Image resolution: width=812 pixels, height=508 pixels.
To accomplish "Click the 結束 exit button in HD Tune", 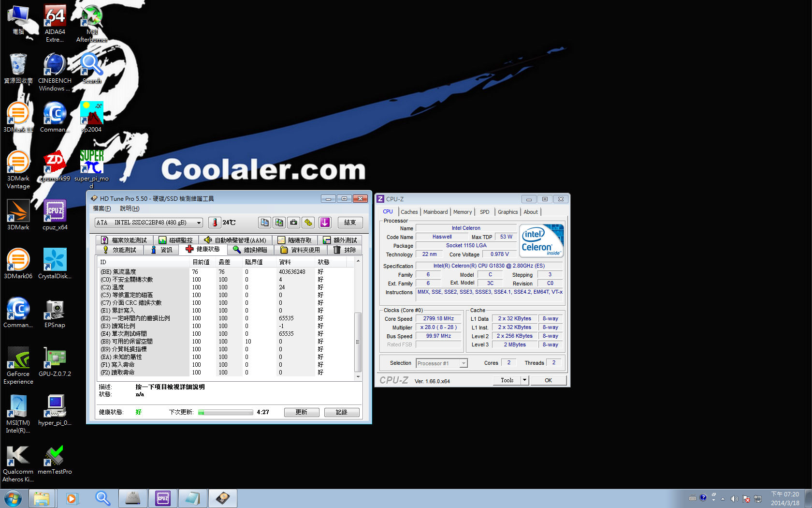I will (x=350, y=223).
